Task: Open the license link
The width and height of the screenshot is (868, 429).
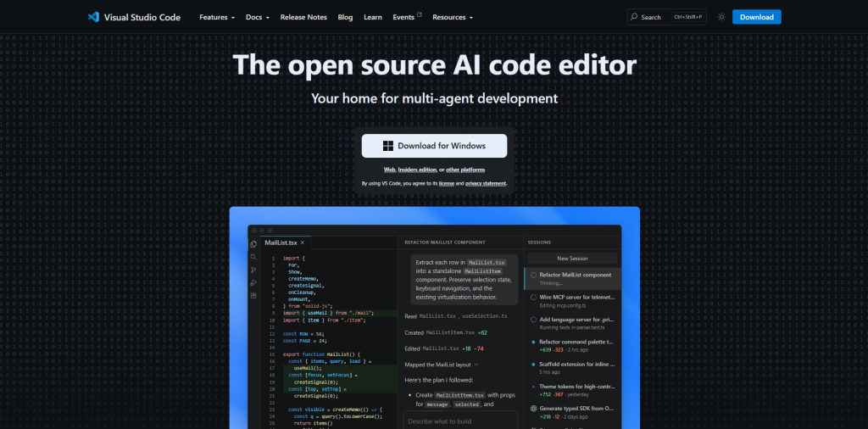Action: [x=446, y=183]
